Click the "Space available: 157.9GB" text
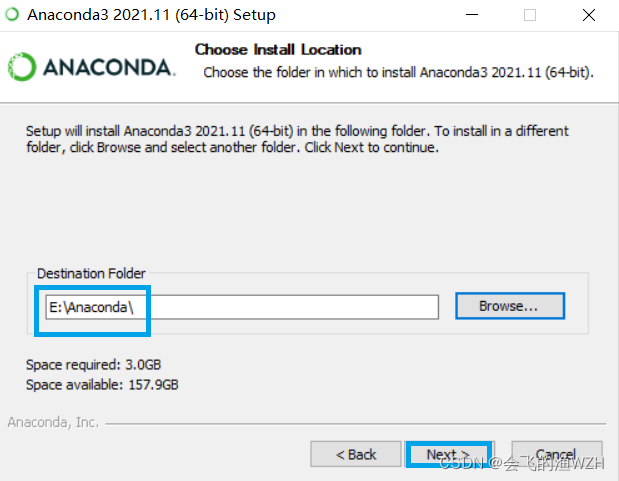 [x=102, y=385]
